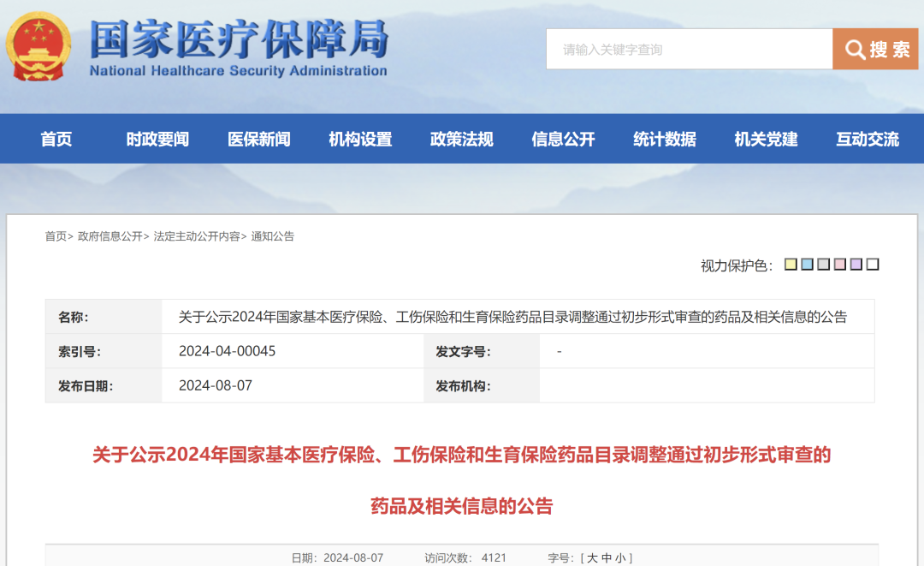Choose the pink eye-protection color swatch
Viewport: 924px width, 566px height.
(840, 264)
